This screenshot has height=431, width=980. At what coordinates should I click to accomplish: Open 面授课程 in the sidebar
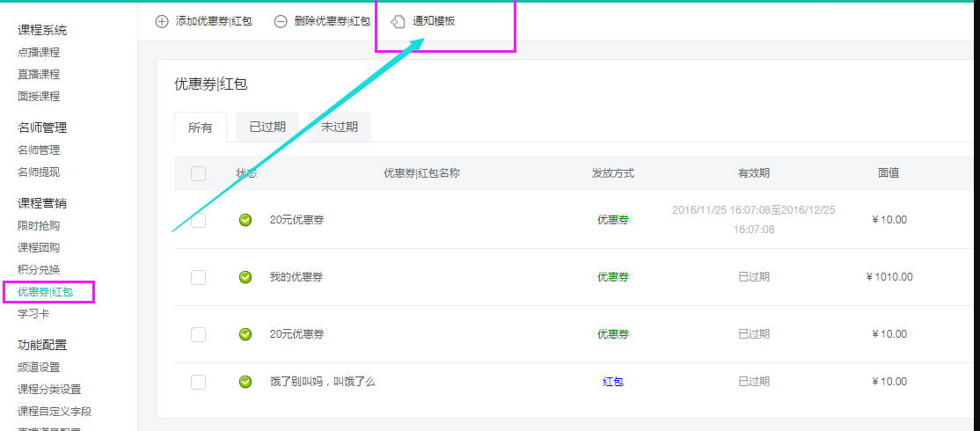point(39,96)
